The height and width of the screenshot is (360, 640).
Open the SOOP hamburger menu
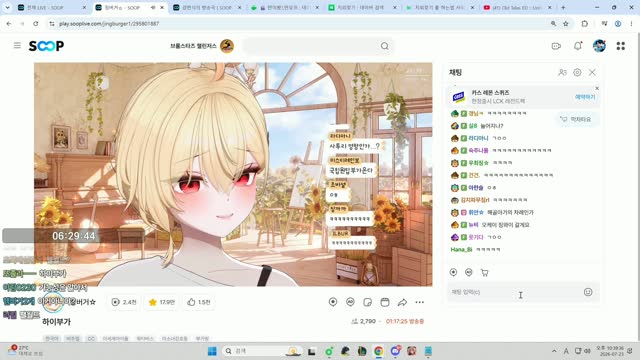point(17,45)
